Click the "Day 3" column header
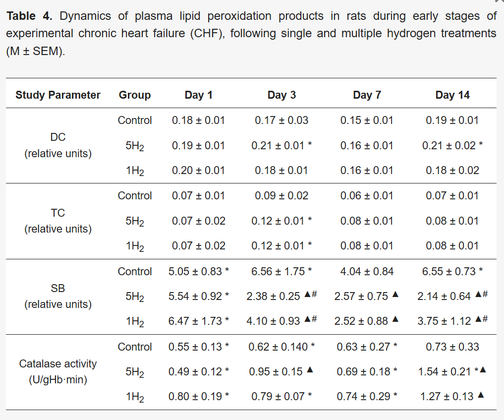Viewport: 504px width, 420px height. (x=281, y=95)
